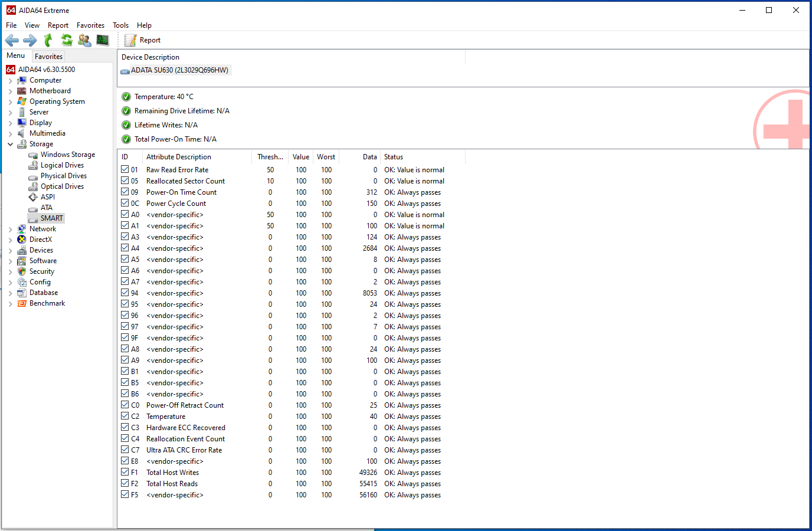Select the AIDA64 v6.30.5500 root node
812x531 pixels.
click(47, 70)
